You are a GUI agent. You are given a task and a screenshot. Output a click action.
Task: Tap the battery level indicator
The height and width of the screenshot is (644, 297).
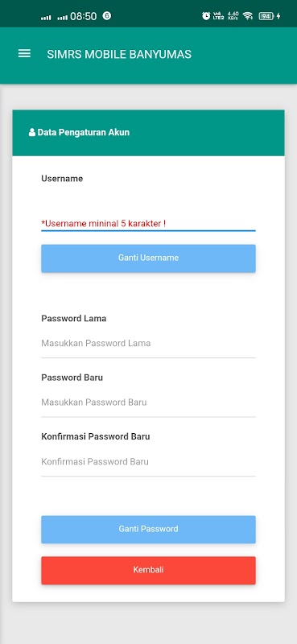click(x=266, y=16)
